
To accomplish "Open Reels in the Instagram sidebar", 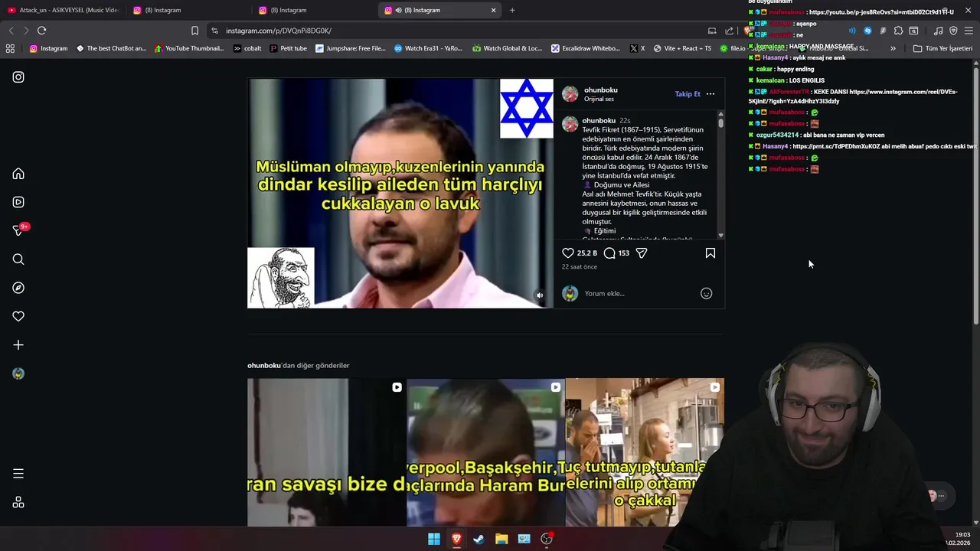I will (18, 202).
